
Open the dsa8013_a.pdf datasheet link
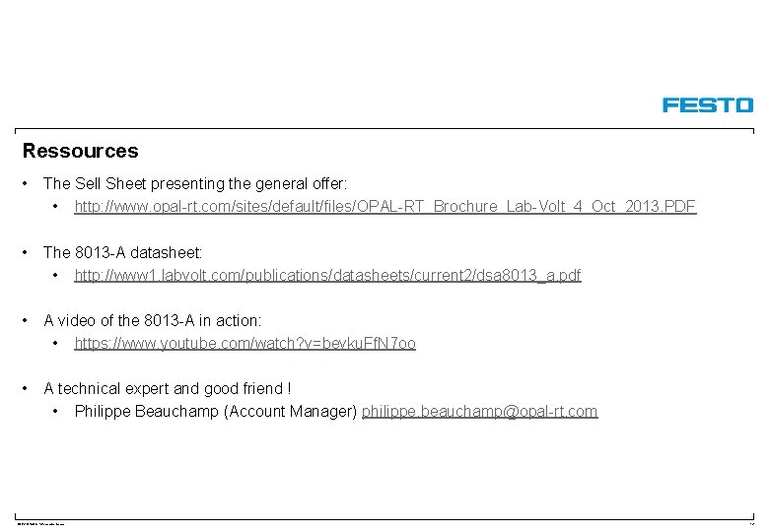pyautogui.click(x=327, y=275)
